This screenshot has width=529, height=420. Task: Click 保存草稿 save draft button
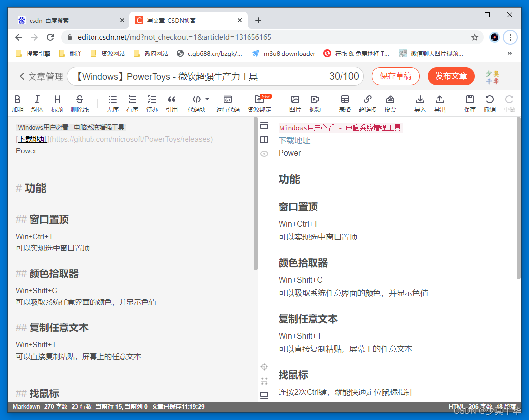[x=396, y=76]
